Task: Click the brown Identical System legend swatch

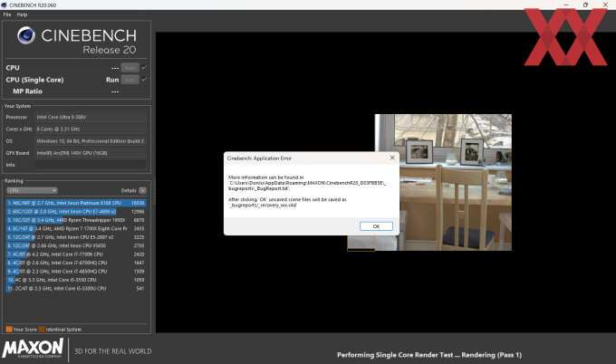Action: [42, 330]
